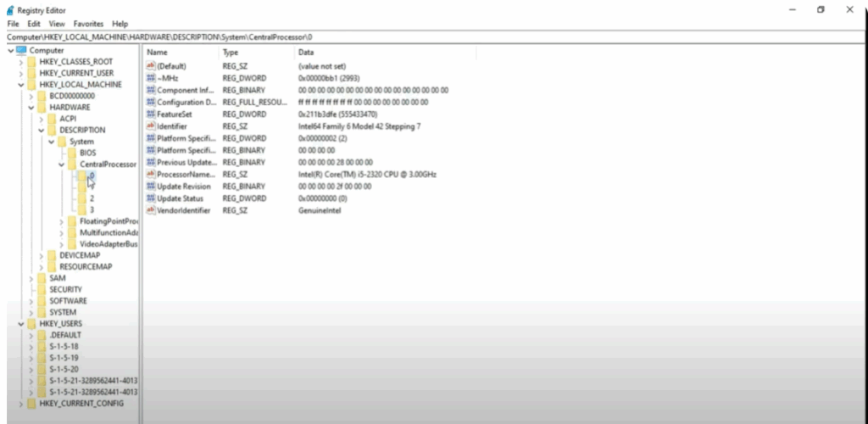
Task: Expand the ACPI key chevron
Action: point(41,119)
